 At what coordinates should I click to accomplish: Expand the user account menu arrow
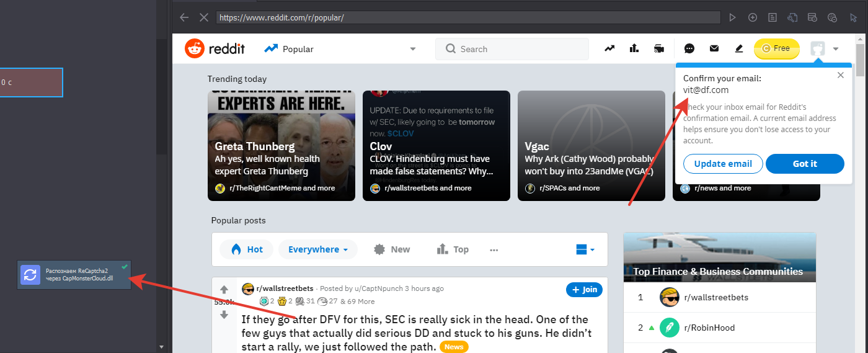[836, 48]
